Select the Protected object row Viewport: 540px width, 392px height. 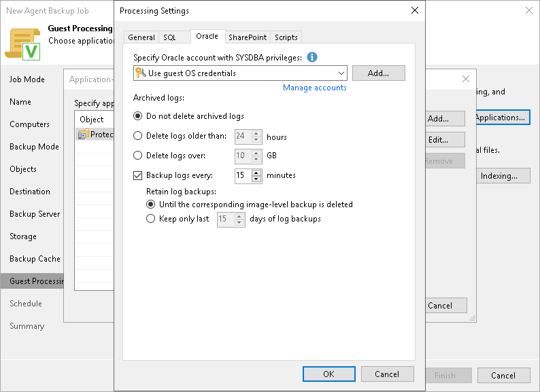pyautogui.click(x=95, y=135)
